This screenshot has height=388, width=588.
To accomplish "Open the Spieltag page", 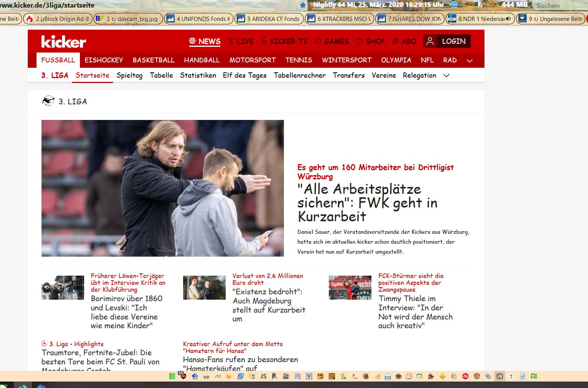I will pos(129,75).
